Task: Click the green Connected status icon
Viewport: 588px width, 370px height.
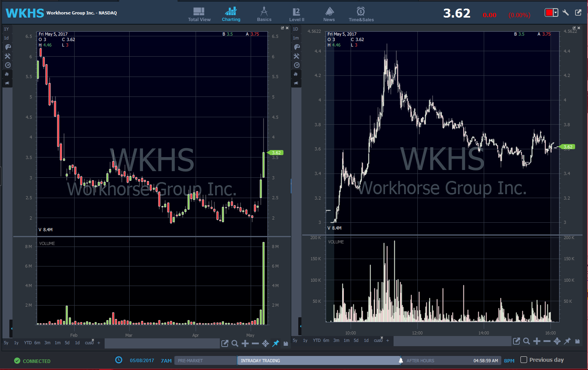Action: point(17,361)
